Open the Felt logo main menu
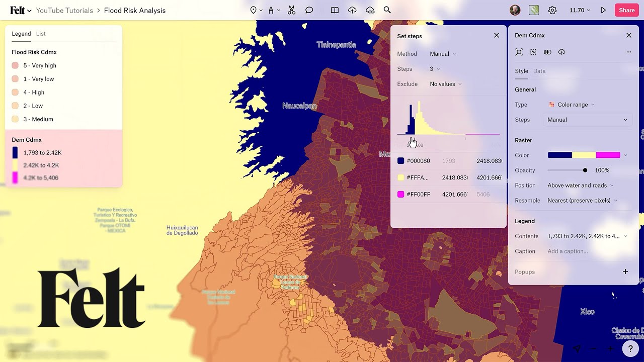This screenshot has height=362, width=644. (21, 10)
